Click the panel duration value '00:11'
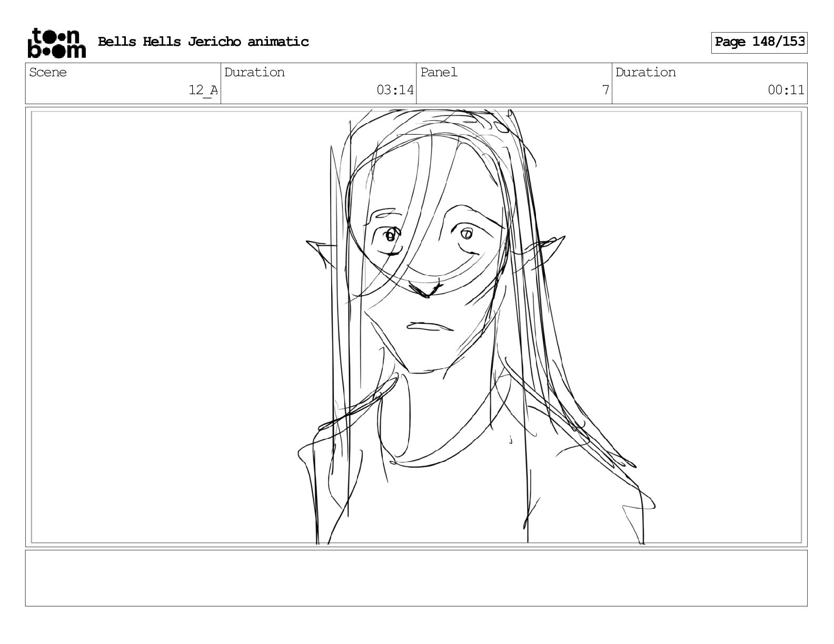This screenshot has height=644, width=834. point(786,90)
